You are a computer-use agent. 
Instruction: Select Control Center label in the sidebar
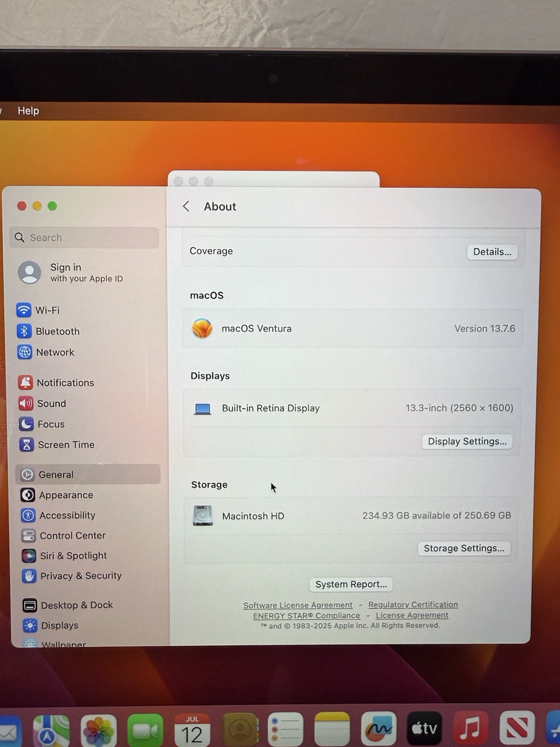73,536
